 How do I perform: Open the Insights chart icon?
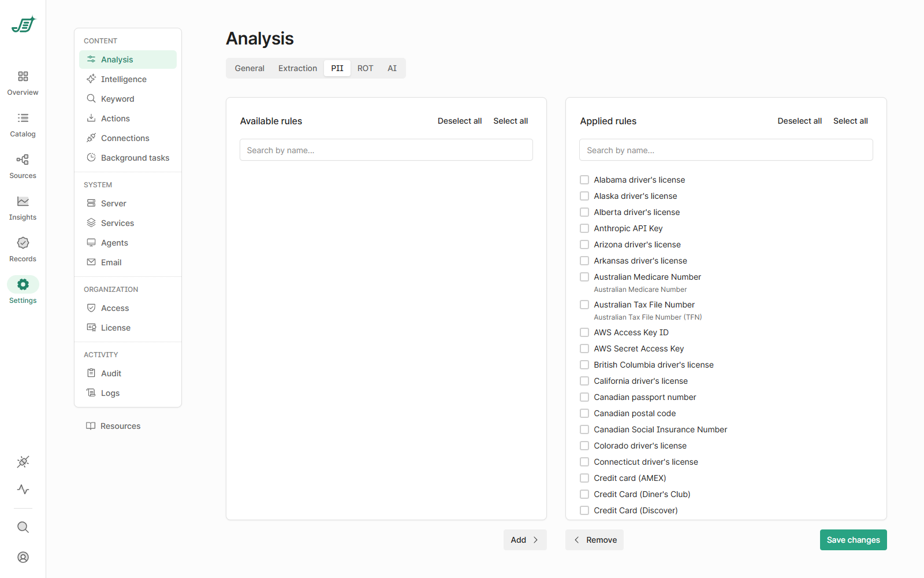(x=23, y=201)
